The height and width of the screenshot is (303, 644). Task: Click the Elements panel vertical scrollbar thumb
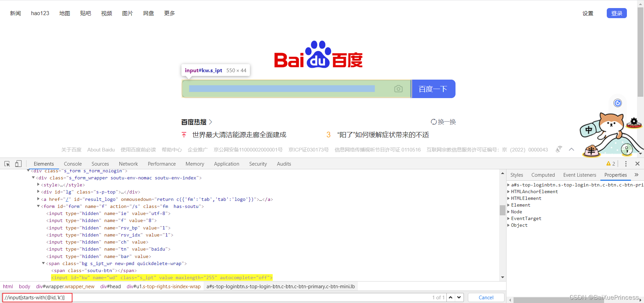click(x=502, y=210)
